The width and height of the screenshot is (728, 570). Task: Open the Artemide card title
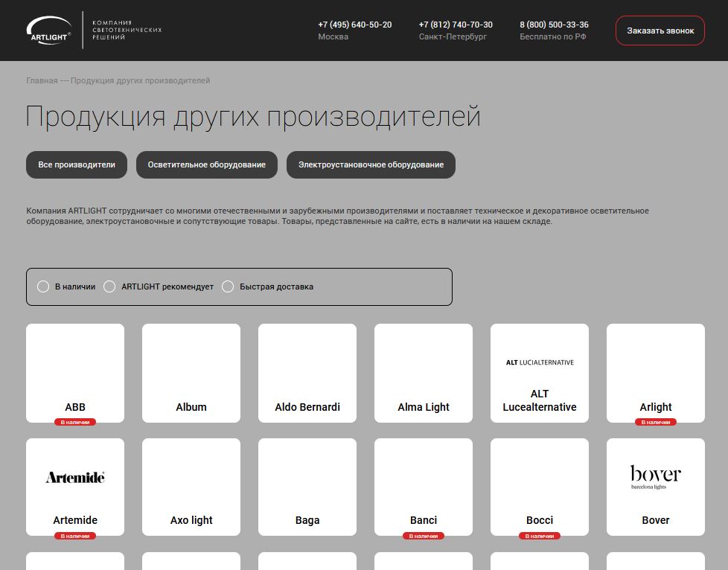pos(75,520)
